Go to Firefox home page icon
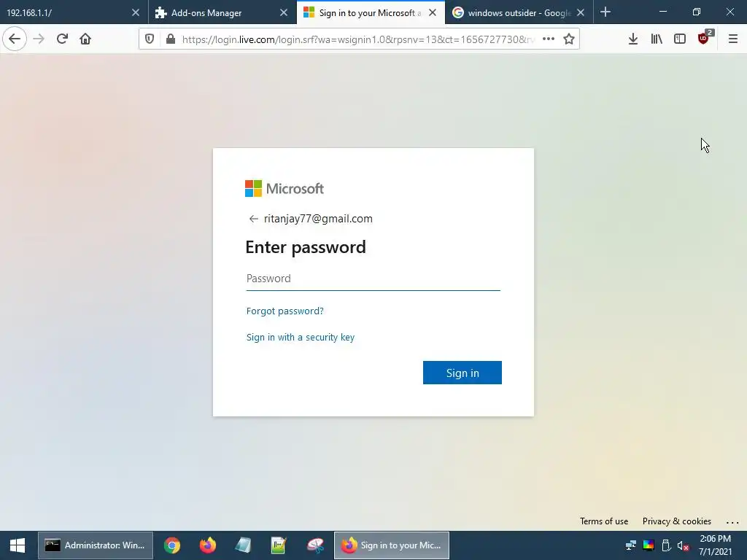Image resolution: width=747 pixels, height=560 pixels. point(85,39)
